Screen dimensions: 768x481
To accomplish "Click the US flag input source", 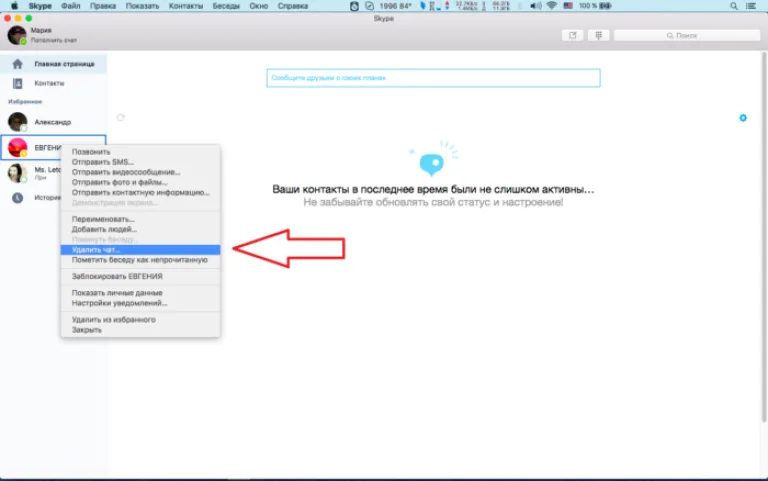I will (x=568, y=6).
